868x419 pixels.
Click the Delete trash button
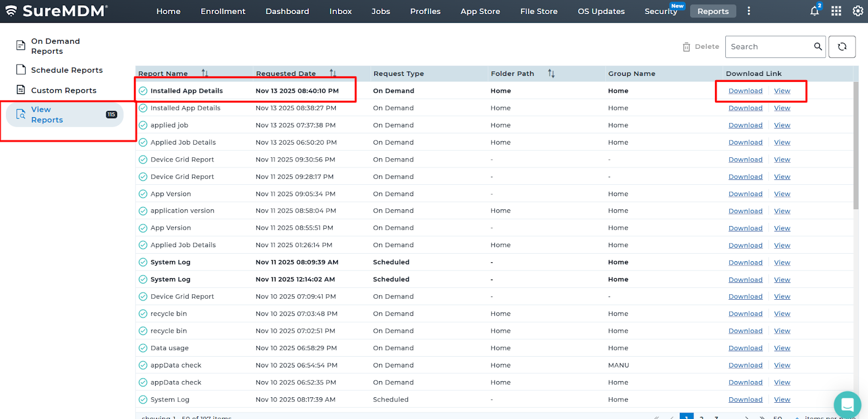(x=701, y=47)
